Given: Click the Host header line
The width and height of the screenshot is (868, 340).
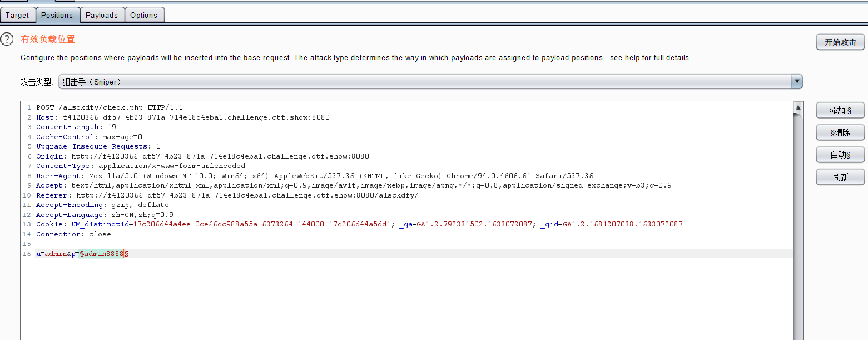Looking at the screenshot, I should click(x=183, y=117).
